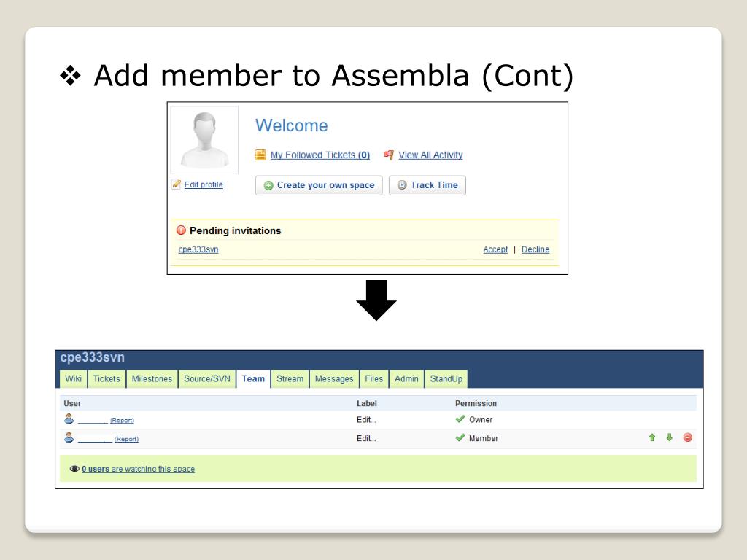
Task: Click the Permission column header
Action: tap(476, 404)
